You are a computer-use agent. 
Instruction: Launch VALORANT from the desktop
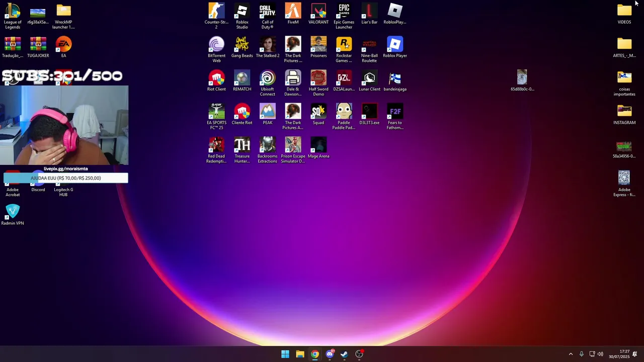click(x=318, y=14)
